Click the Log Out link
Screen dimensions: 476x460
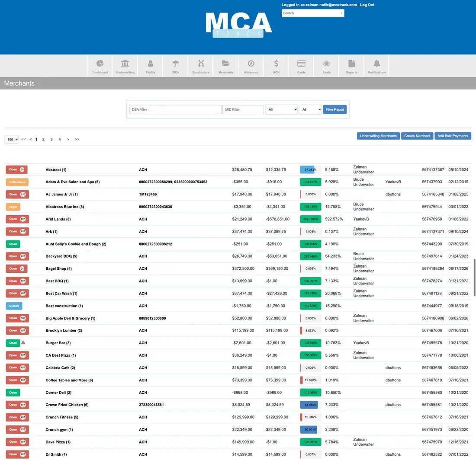point(367,5)
